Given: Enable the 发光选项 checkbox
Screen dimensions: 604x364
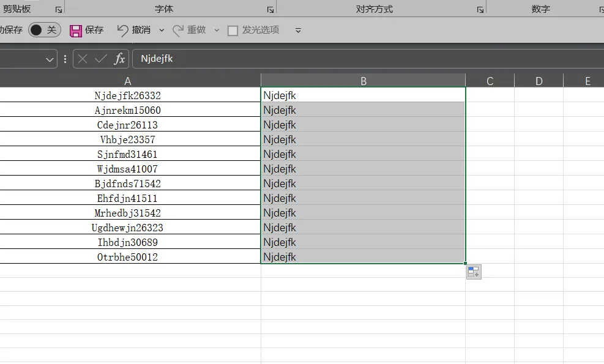Looking at the screenshot, I should click(x=233, y=31).
